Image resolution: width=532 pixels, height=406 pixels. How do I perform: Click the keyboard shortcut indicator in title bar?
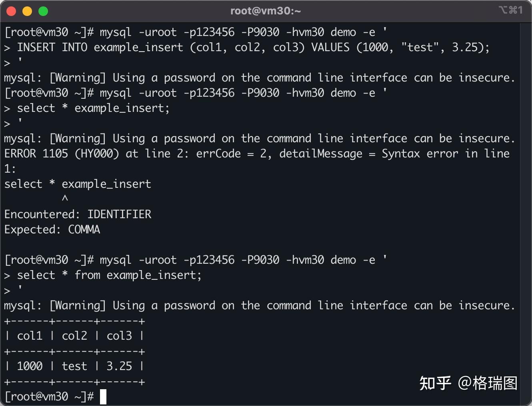tap(511, 10)
